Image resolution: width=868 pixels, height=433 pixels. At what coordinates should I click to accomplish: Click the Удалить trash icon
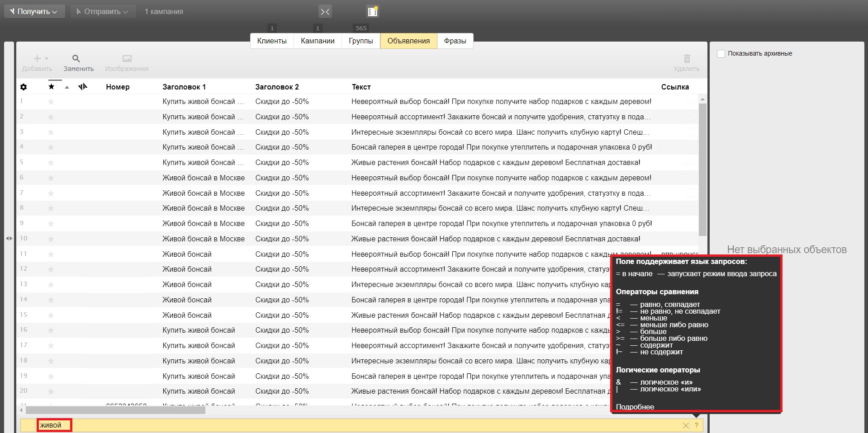coord(687,59)
